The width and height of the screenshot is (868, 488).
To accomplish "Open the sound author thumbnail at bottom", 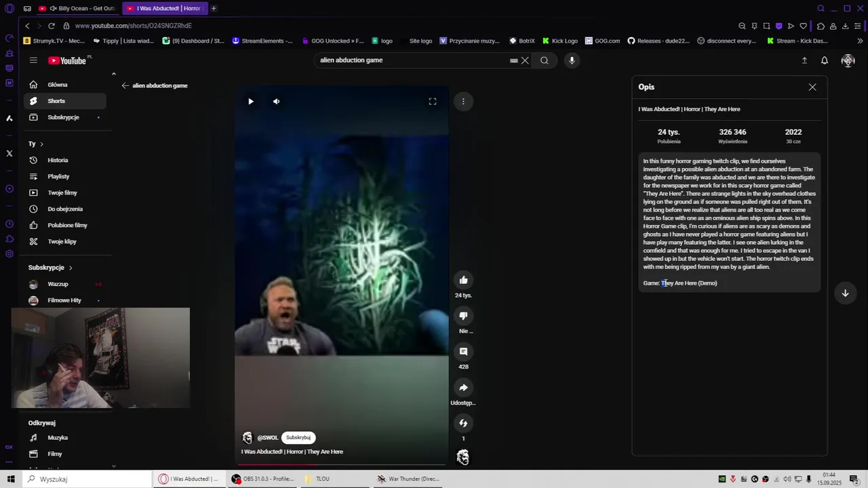I will 463,457.
